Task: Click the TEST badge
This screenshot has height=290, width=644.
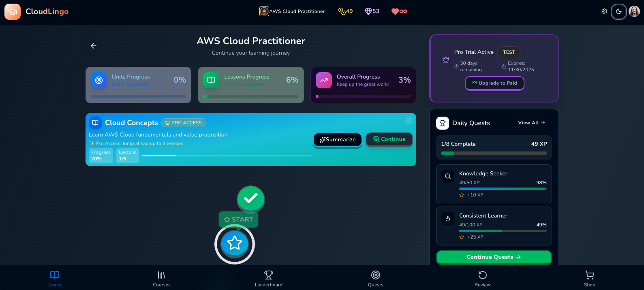Action: 509,52
